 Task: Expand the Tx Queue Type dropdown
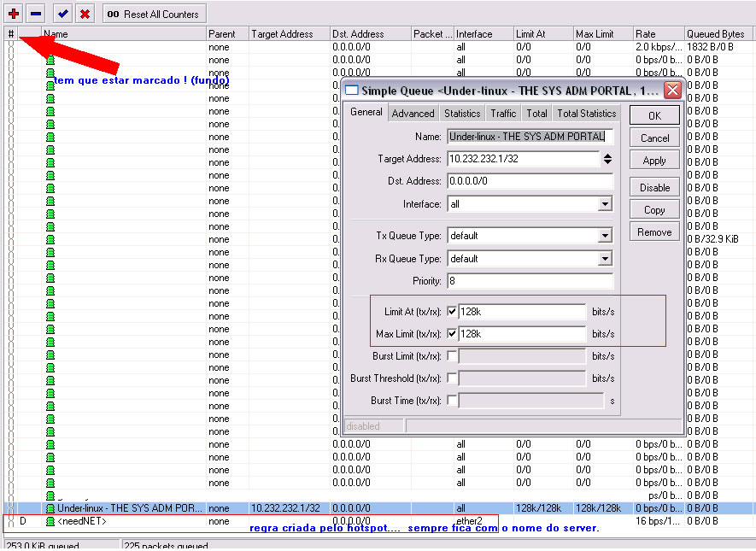[x=605, y=236]
